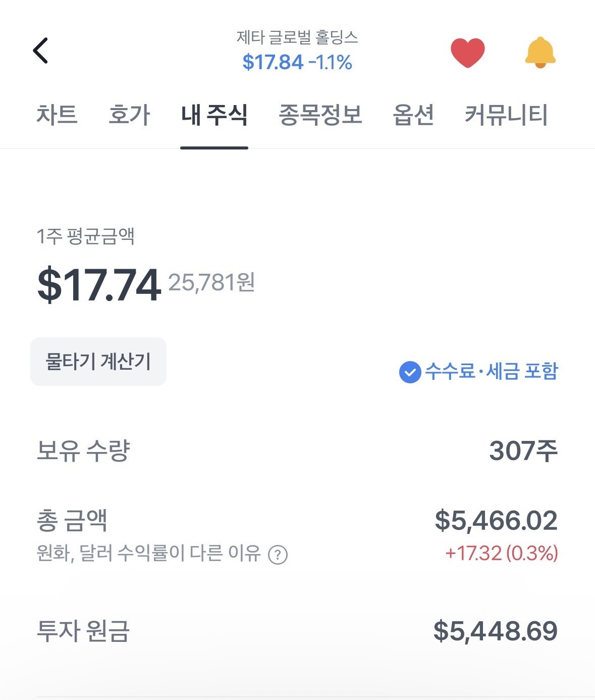Screen dimensions: 595x700
Task: Open the 옵션 tab
Action: coord(413,115)
